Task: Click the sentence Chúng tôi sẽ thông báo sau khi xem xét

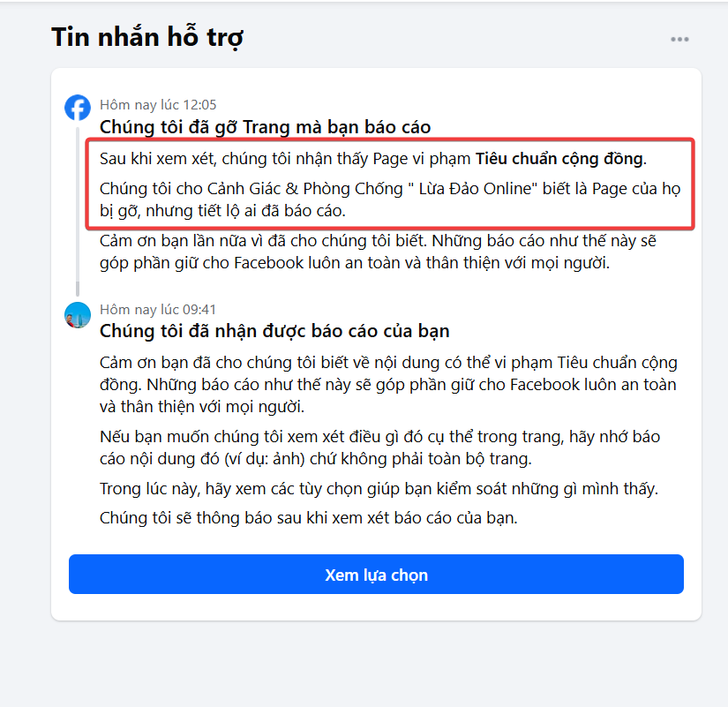Action: tap(308, 518)
